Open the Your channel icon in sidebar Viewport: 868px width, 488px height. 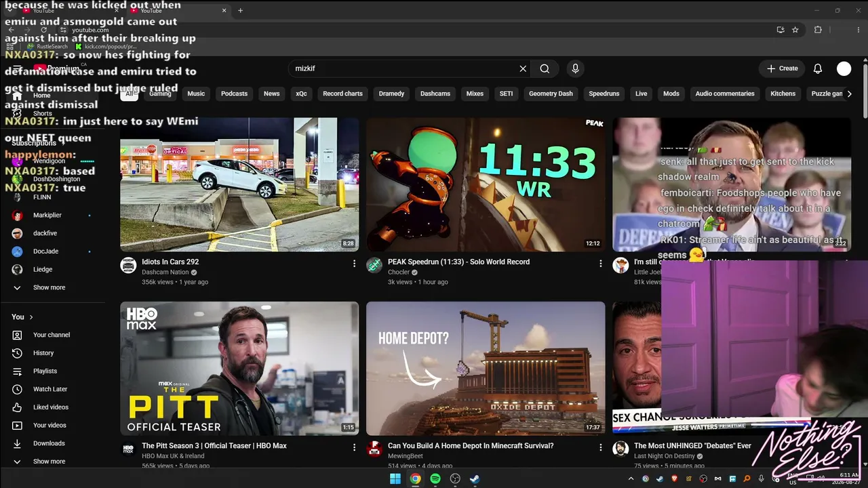[x=18, y=335]
